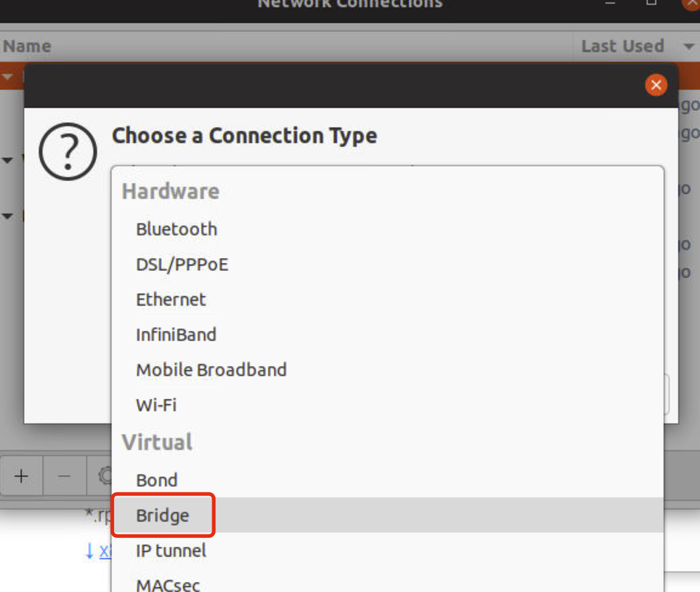Sort by the Last Used column header
The image size is (700, 592).
(622, 46)
